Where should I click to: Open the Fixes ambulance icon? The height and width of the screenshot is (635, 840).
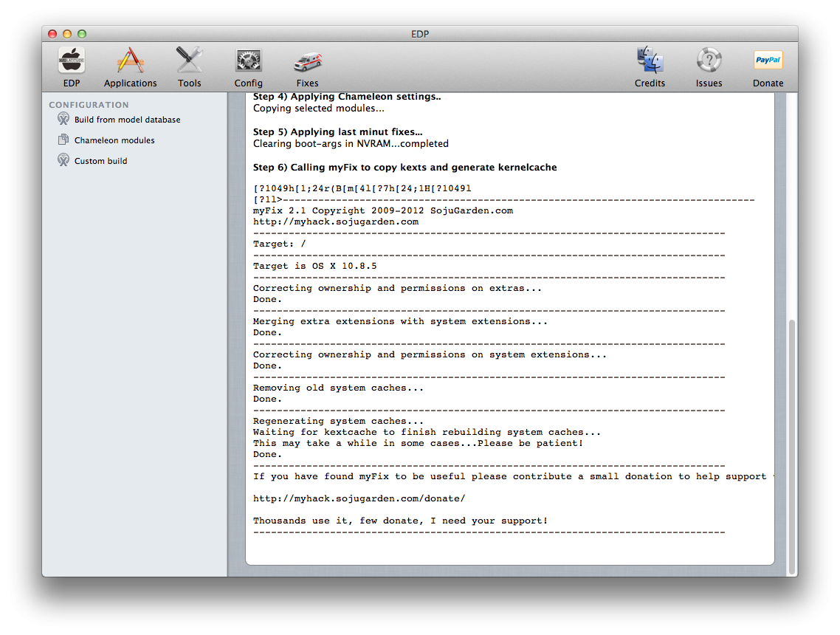point(307,61)
